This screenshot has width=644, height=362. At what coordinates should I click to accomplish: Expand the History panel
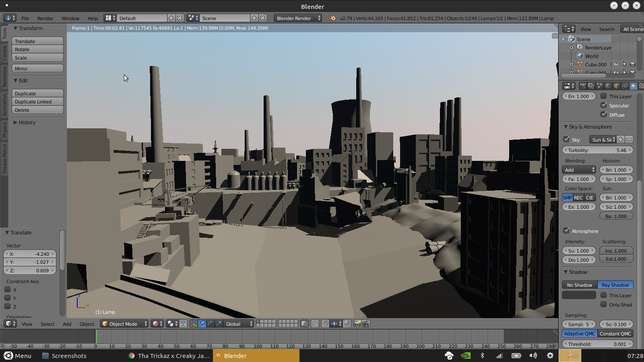27,122
